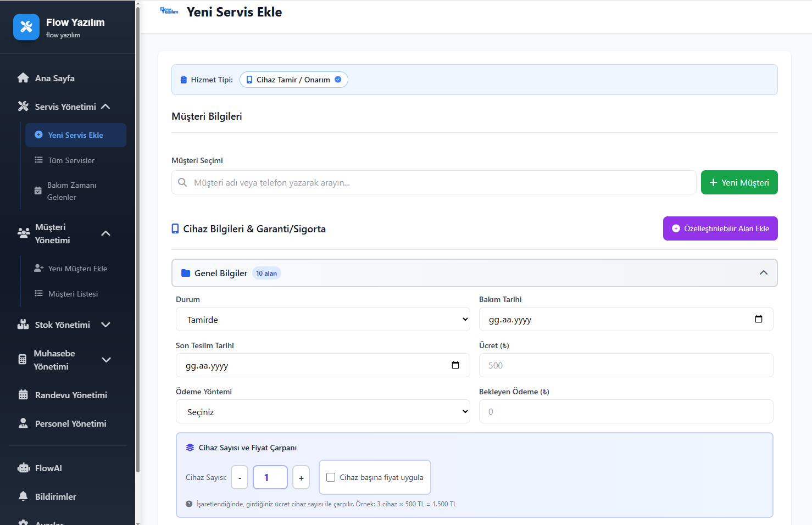
Task: Open the Son Teslim Tarihi calendar picker icon
Action: tap(455, 365)
